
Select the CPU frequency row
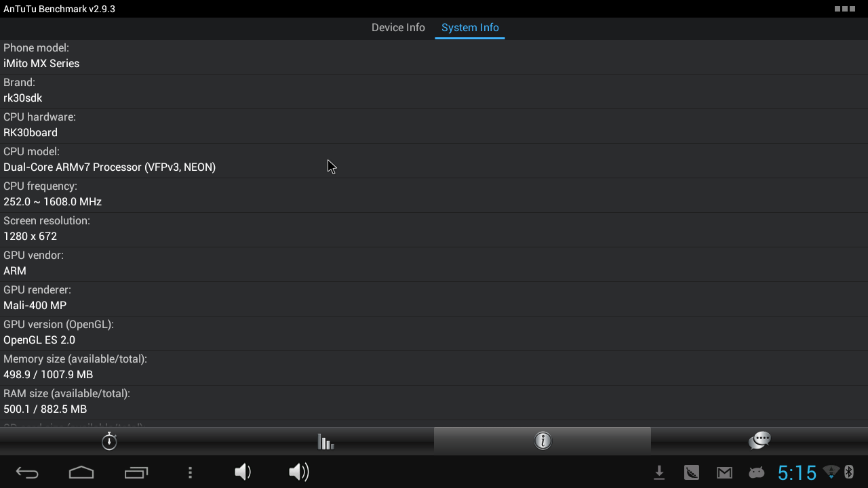click(x=434, y=195)
